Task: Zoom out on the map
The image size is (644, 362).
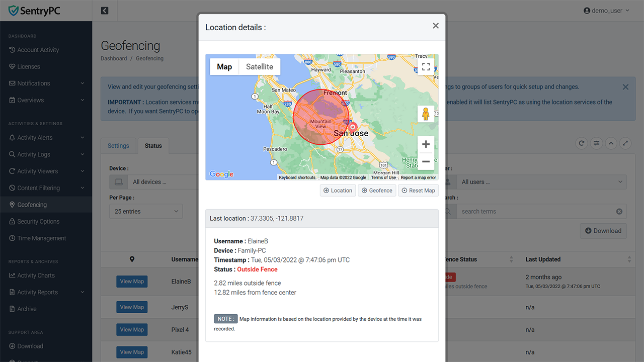Action: [426, 161]
